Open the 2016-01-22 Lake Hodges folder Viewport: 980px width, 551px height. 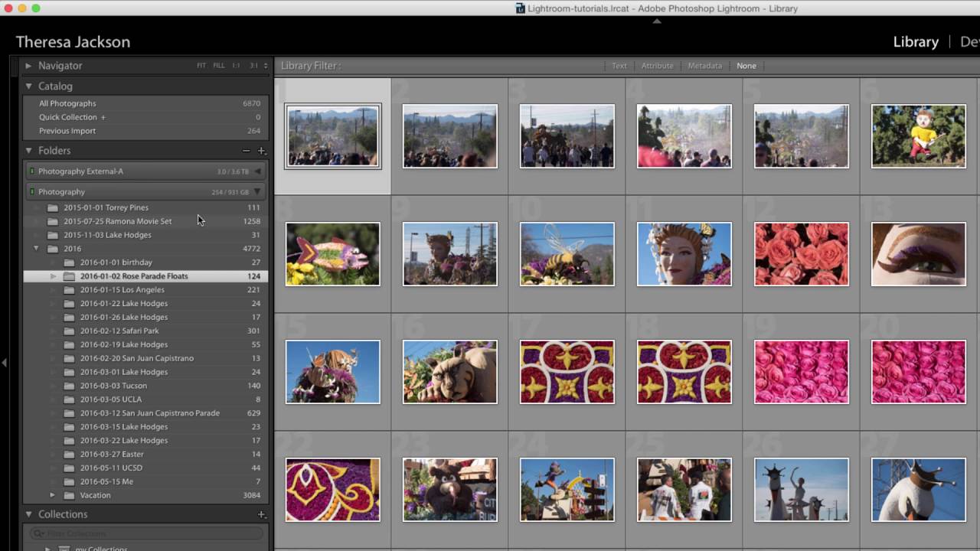pos(145,304)
